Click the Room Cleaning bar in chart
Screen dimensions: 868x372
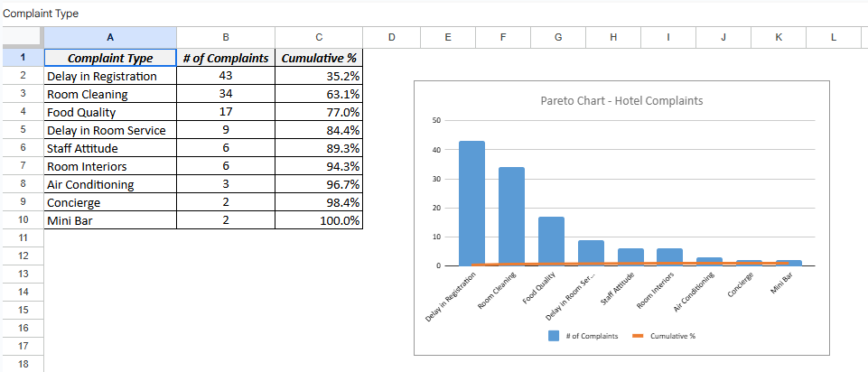[x=511, y=217]
